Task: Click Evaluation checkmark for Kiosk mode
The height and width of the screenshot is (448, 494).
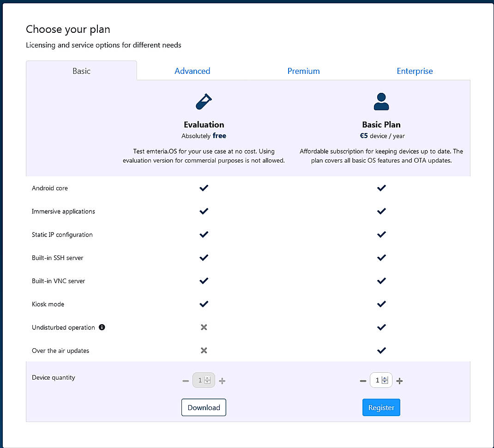Action: [x=204, y=304]
